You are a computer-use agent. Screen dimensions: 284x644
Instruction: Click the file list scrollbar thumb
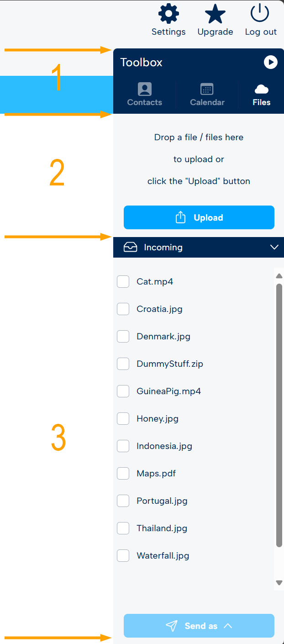point(279,415)
